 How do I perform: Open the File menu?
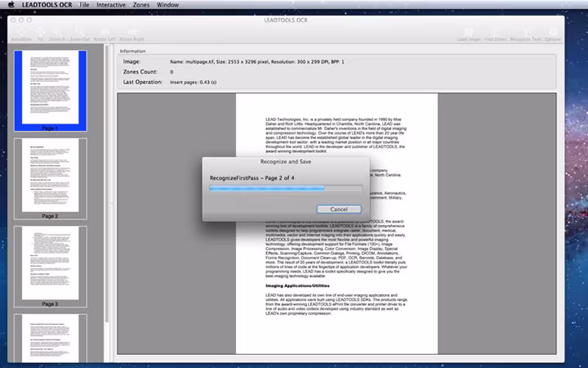point(84,5)
